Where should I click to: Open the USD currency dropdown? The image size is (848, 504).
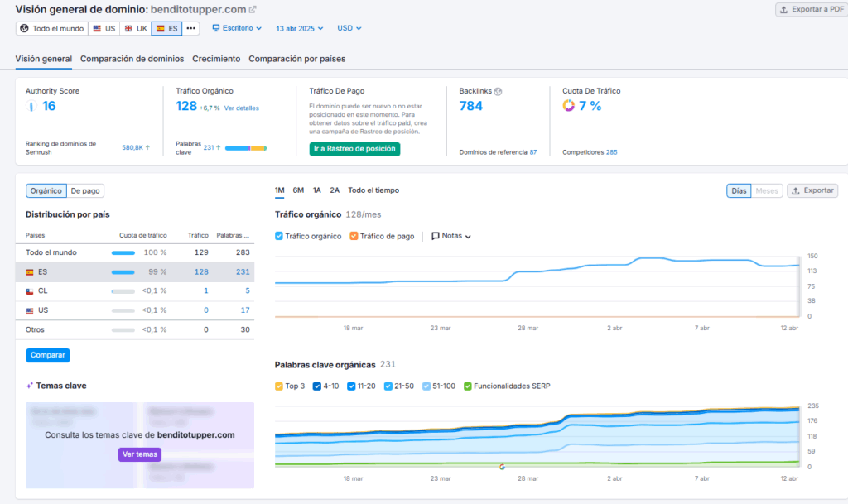349,28
